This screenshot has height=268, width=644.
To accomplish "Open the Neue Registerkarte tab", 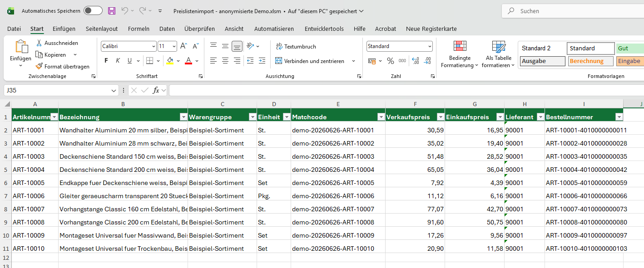I will (x=431, y=29).
